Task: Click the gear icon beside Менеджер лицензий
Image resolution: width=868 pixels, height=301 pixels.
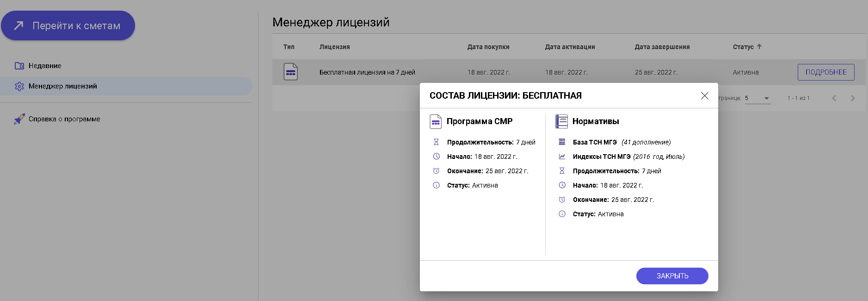Action: [x=19, y=86]
